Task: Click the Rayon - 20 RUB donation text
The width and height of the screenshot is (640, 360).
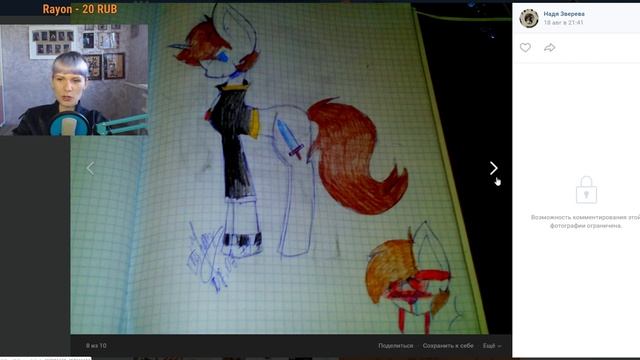Action: tap(80, 9)
